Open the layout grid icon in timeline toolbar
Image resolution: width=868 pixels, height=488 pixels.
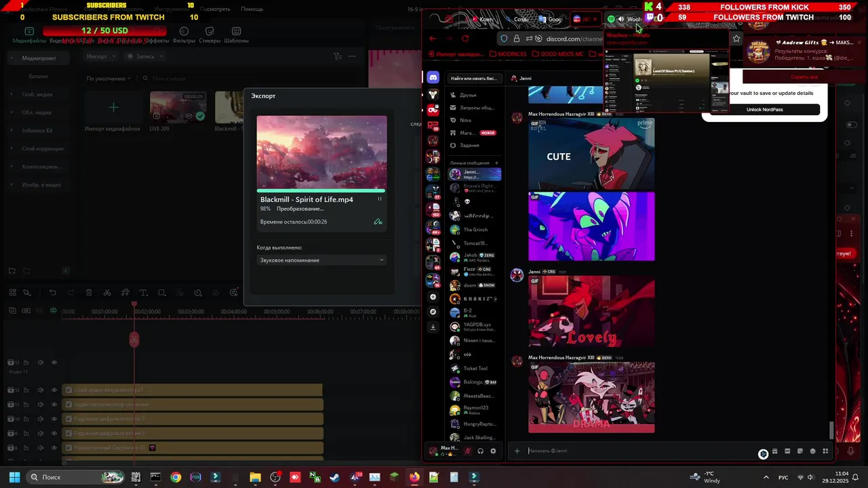(12, 293)
